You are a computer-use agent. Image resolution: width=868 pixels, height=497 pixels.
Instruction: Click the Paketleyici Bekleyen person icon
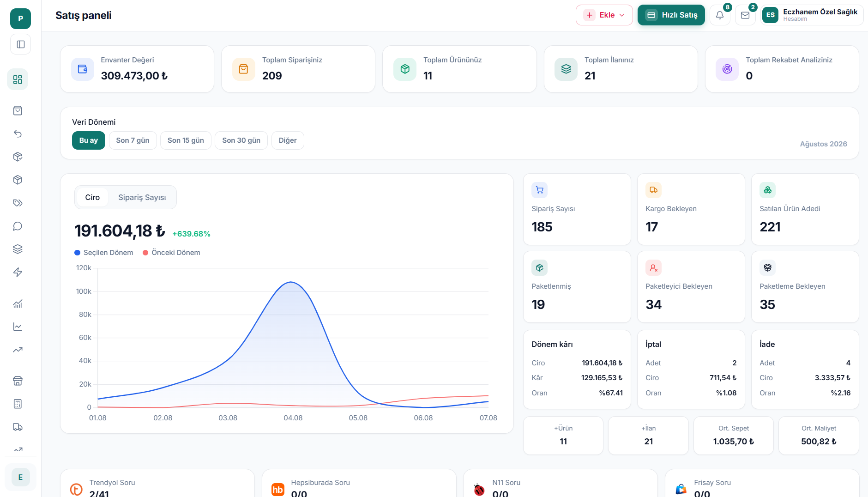tap(653, 267)
